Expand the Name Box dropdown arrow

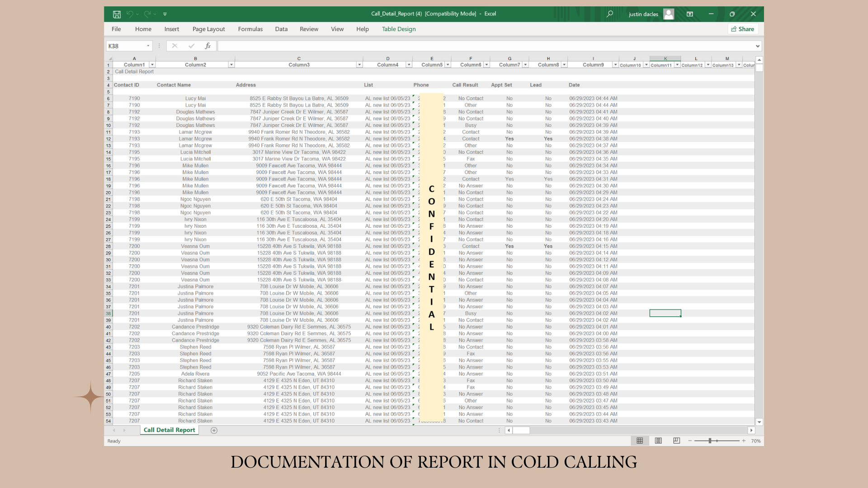[x=148, y=46]
